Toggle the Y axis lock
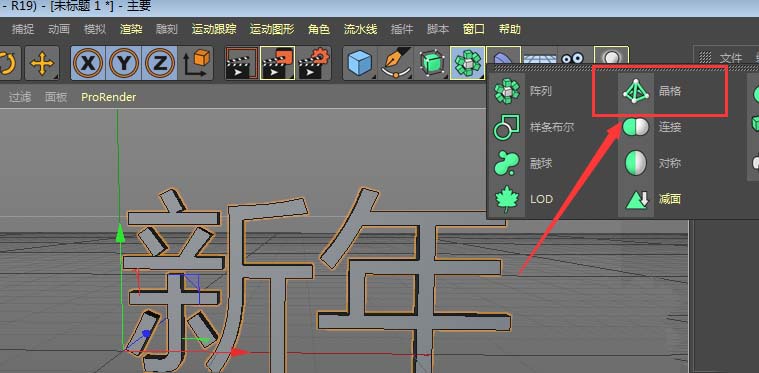This screenshot has width=759, height=373. click(124, 63)
